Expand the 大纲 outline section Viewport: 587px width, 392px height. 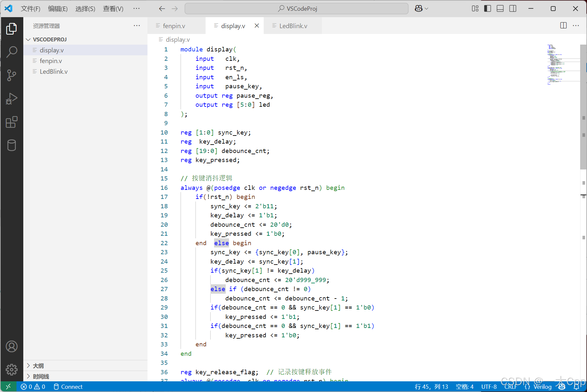pos(85,366)
